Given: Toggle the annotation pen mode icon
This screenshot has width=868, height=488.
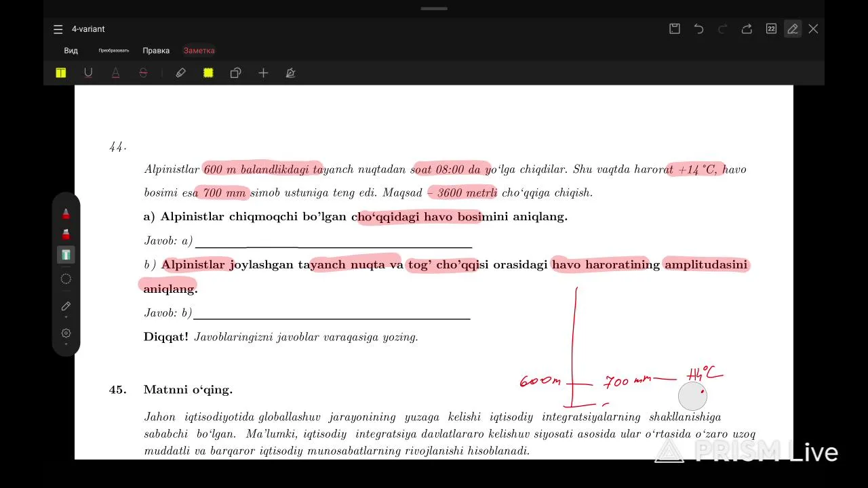Looking at the screenshot, I should pyautogui.click(x=792, y=28).
